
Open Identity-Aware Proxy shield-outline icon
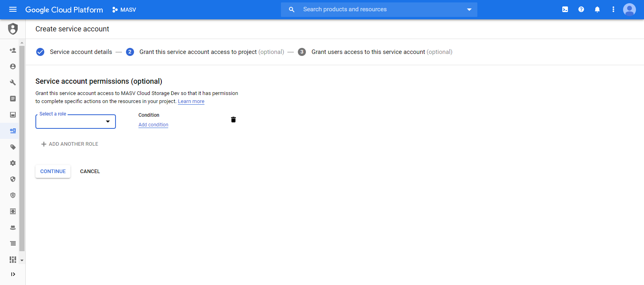(13, 195)
